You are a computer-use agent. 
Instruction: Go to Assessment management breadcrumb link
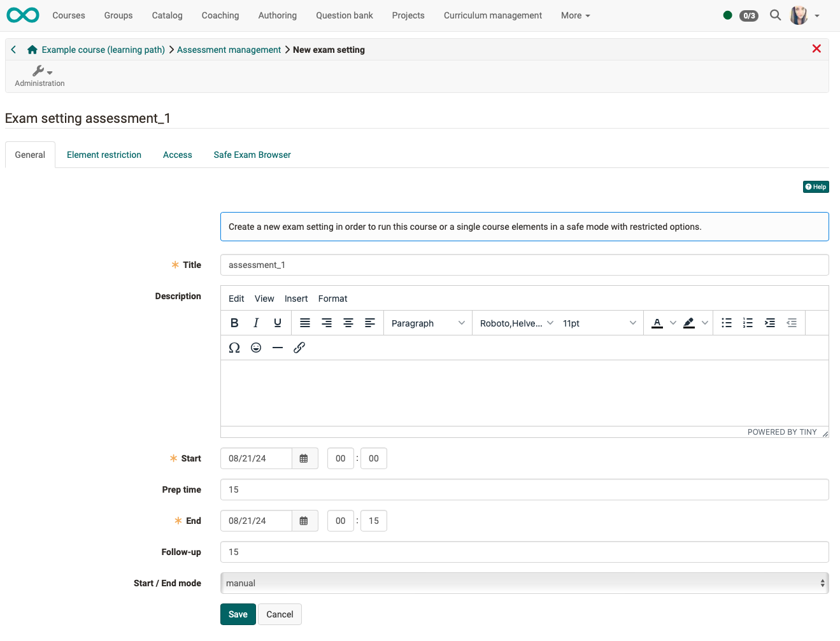pyautogui.click(x=229, y=50)
